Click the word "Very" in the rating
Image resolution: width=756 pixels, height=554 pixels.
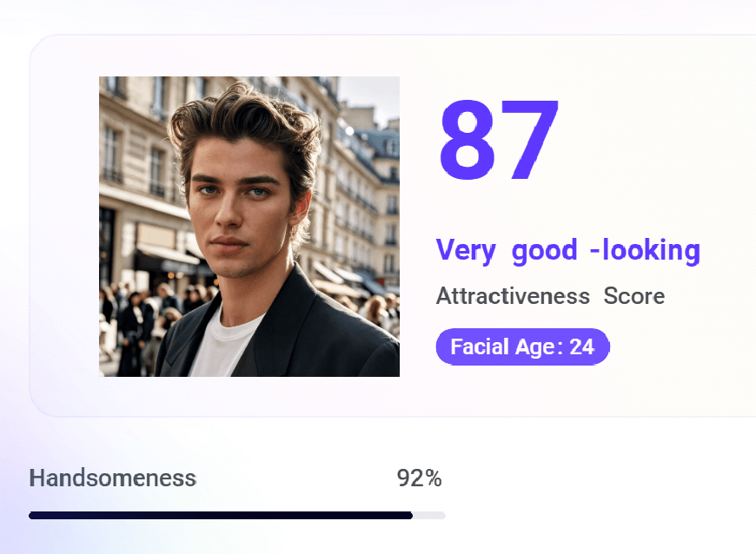coord(465,250)
